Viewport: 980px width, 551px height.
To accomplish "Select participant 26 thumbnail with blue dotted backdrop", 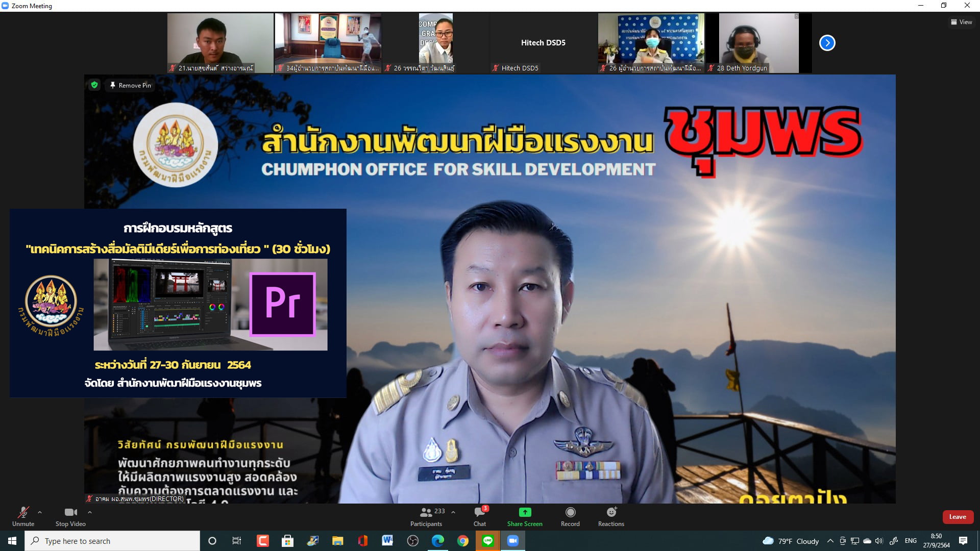I will point(651,43).
